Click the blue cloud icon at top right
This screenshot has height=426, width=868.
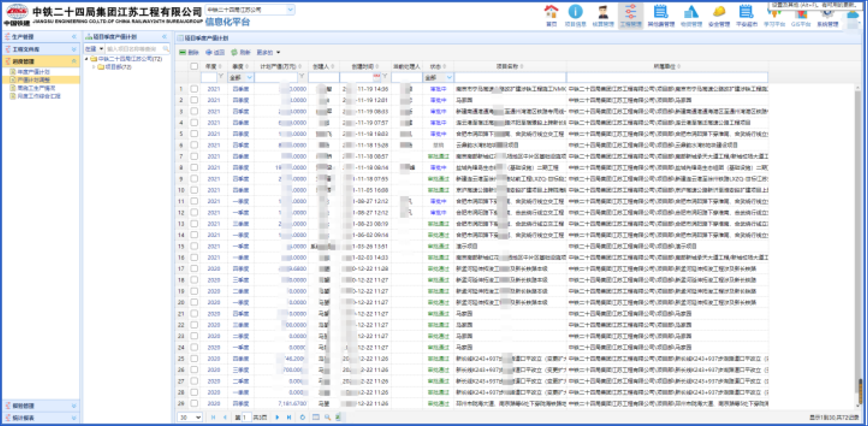click(853, 15)
